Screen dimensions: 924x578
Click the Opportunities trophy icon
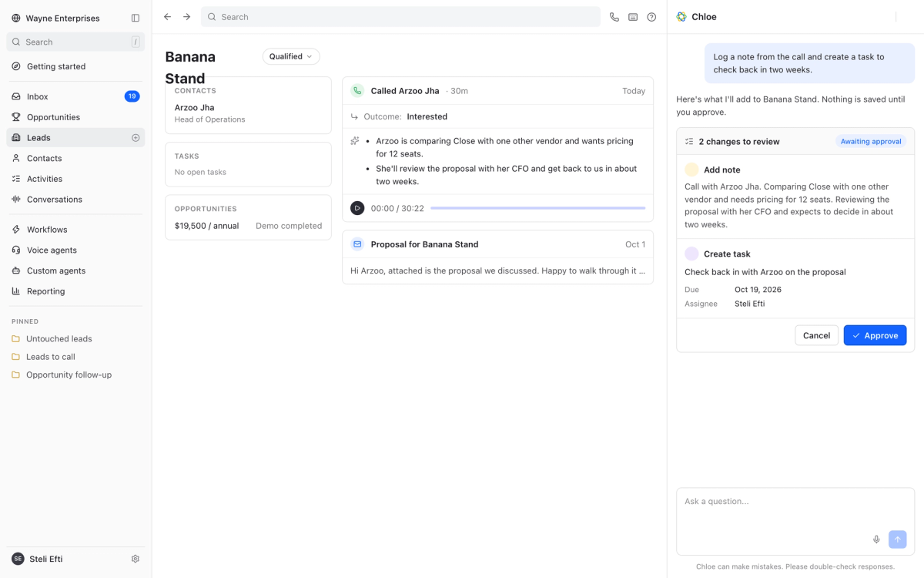(16, 117)
